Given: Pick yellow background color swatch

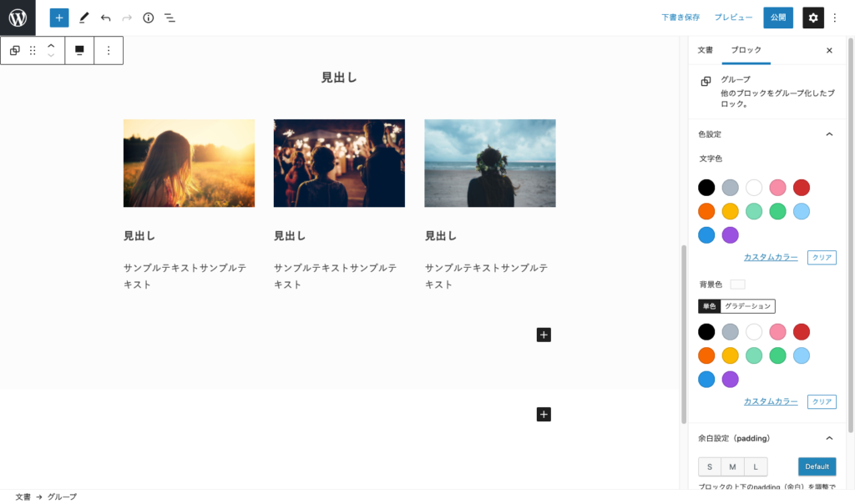Looking at the screenshot, I should [x=730, y=355].
